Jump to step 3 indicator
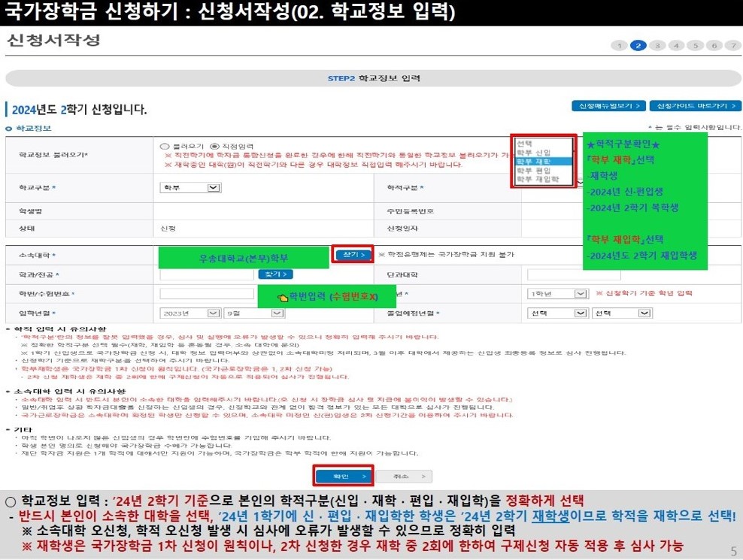 tap(657, 46)
